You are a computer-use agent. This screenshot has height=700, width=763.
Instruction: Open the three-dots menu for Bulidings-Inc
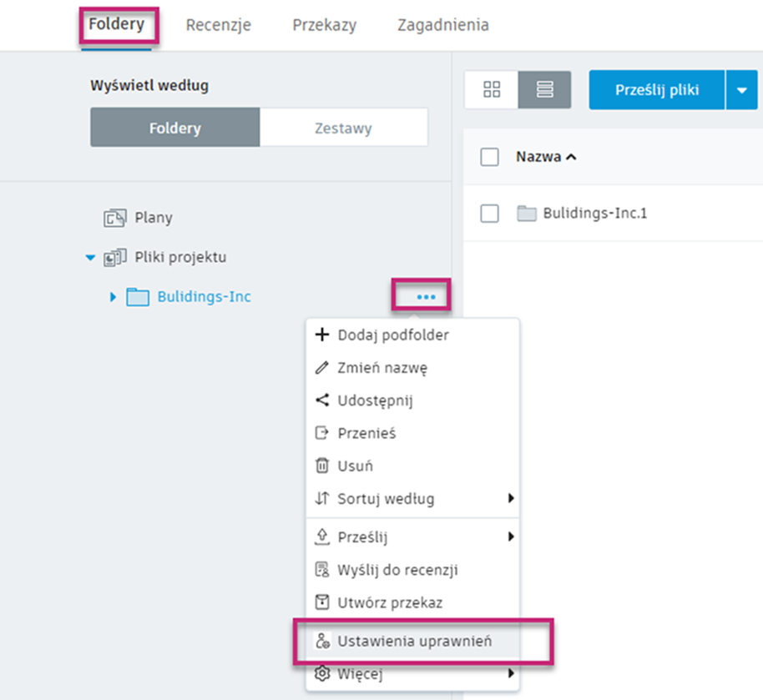coord(426,297)
